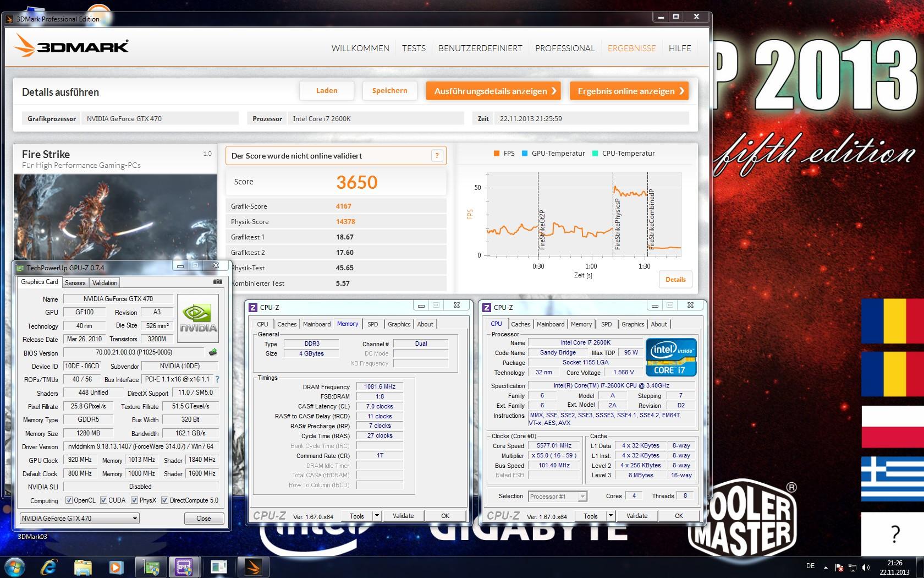924x578 pixels.
Task: Switch to the 3DMark taskbar item
Action: tap(253, 566)
